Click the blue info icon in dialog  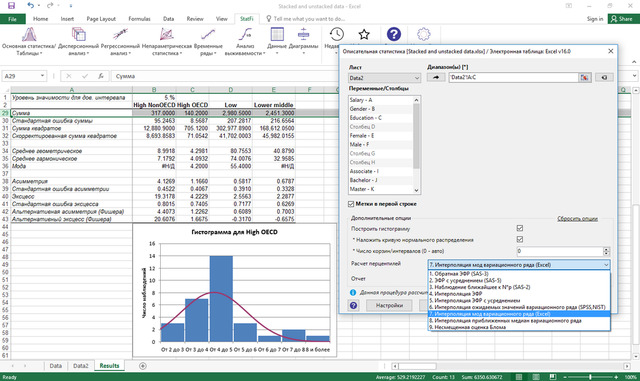click(353, 292)
